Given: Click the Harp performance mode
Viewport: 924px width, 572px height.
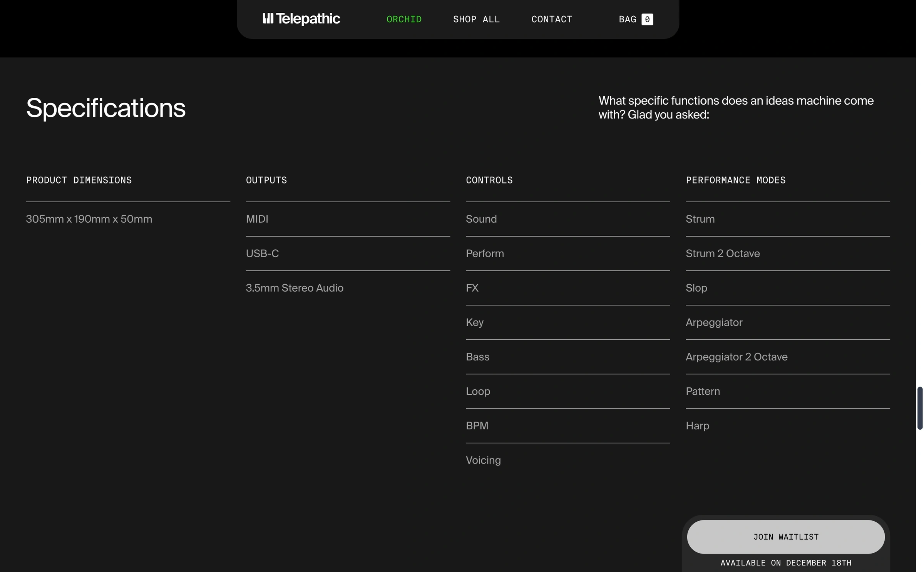Looking at the screenshot, I should (697, 426).
